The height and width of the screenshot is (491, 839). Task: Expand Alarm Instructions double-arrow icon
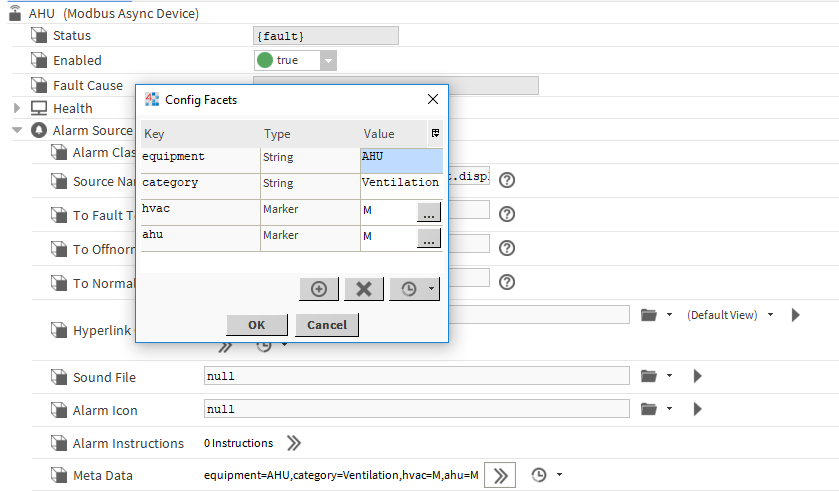(x=294, y=443)
